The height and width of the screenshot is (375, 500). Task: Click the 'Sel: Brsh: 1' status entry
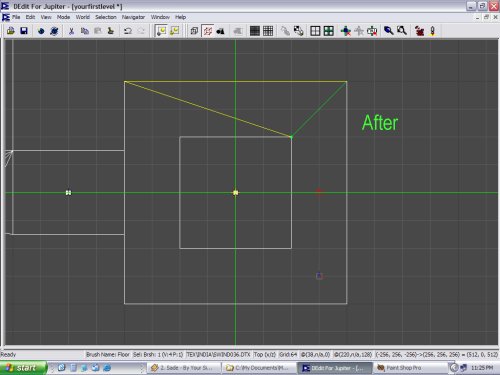pyautogui.click(x=158, y=354)
